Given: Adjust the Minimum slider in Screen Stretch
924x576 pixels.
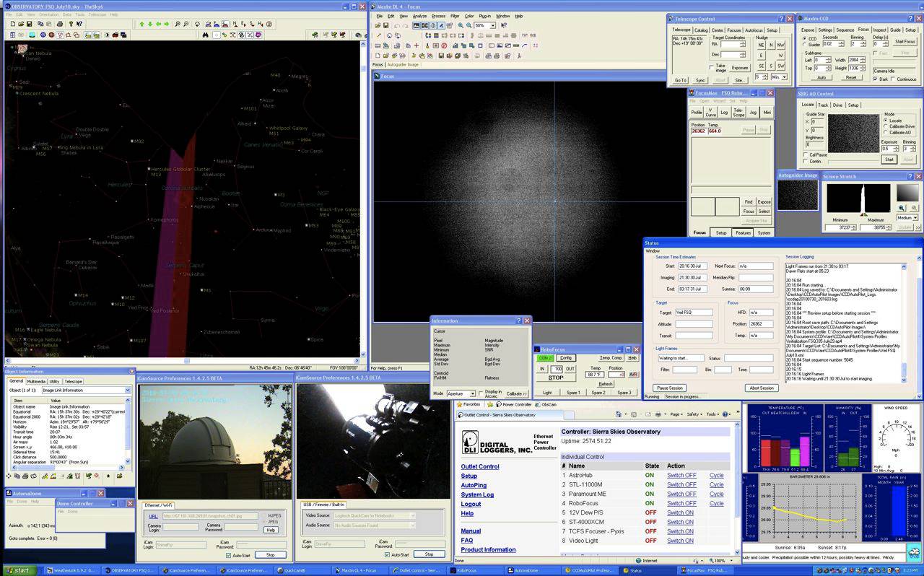Looking at the screenshot, I should click(x=862, y=214).
